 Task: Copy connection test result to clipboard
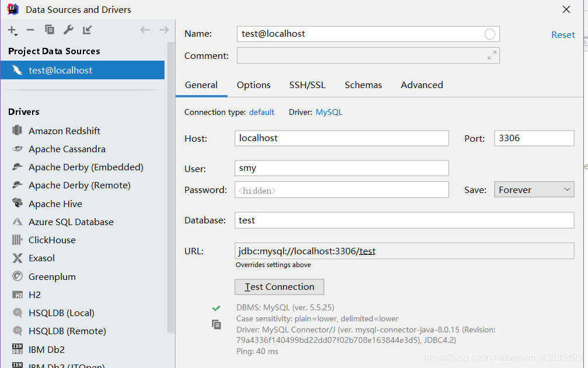click(216, 324)
